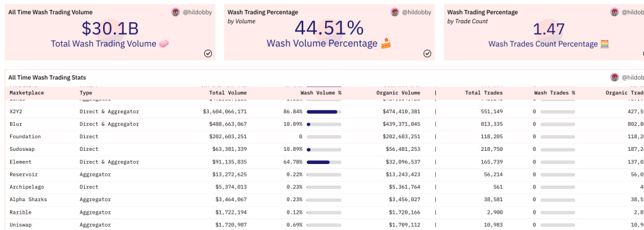Open the Wash Trading Percentage by Volume title
This screenshot has width=644, height=230.
click(x=263, y=13)
